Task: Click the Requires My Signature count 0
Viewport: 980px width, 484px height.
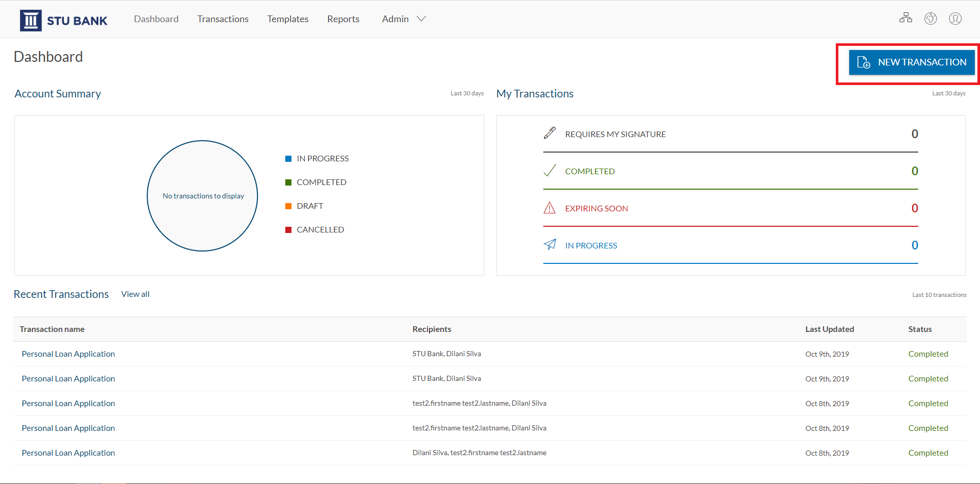Action: coord(915,134)
